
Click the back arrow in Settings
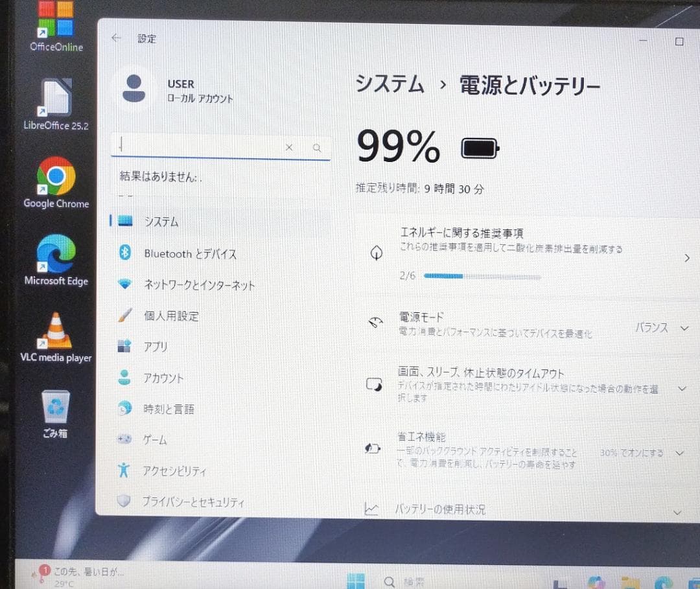point(115,38)
